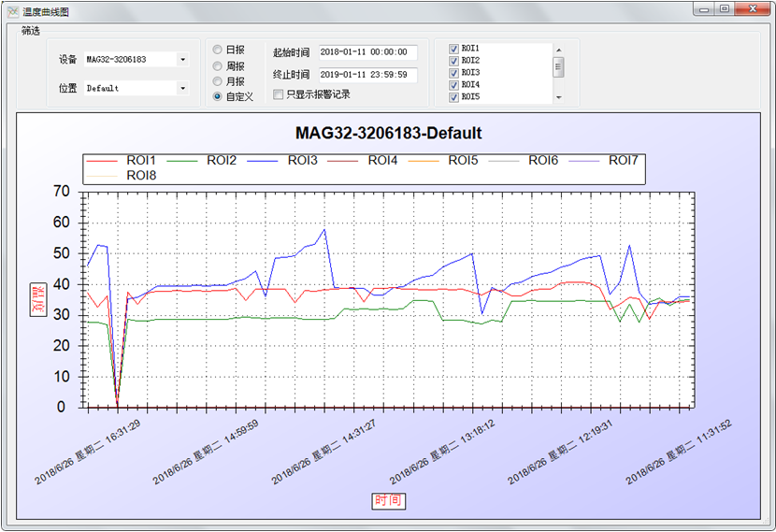
Task: Click ROI2 green legend line
Action: (182, 161)
